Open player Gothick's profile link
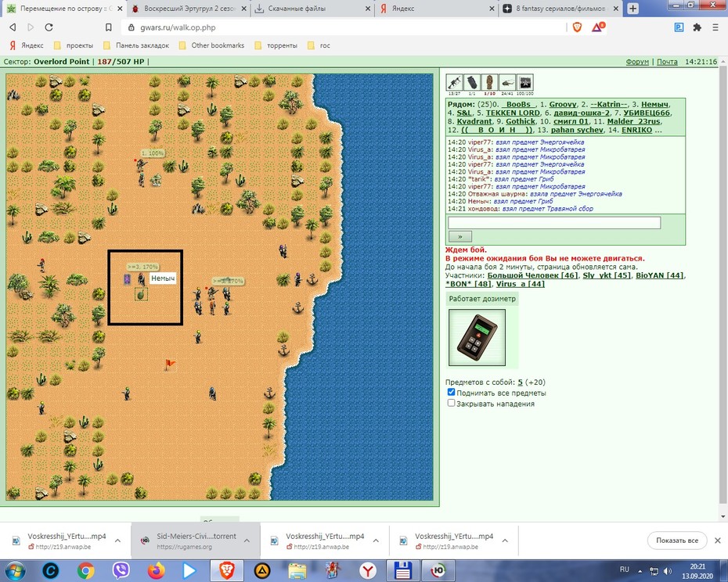 (x=521, y=121)
